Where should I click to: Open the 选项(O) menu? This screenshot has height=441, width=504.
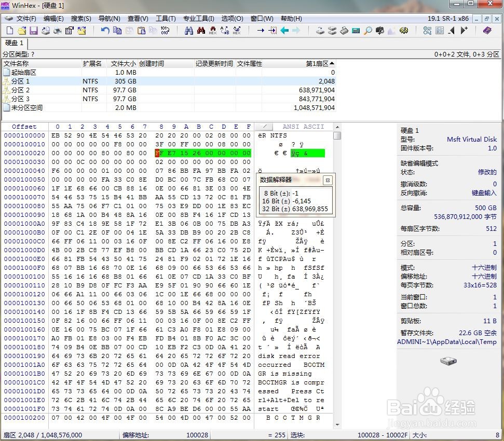pos(232,19)
